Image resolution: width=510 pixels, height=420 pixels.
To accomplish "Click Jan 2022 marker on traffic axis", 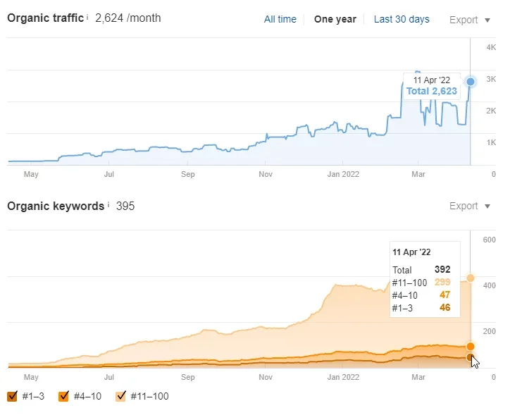I will [343, 174].
